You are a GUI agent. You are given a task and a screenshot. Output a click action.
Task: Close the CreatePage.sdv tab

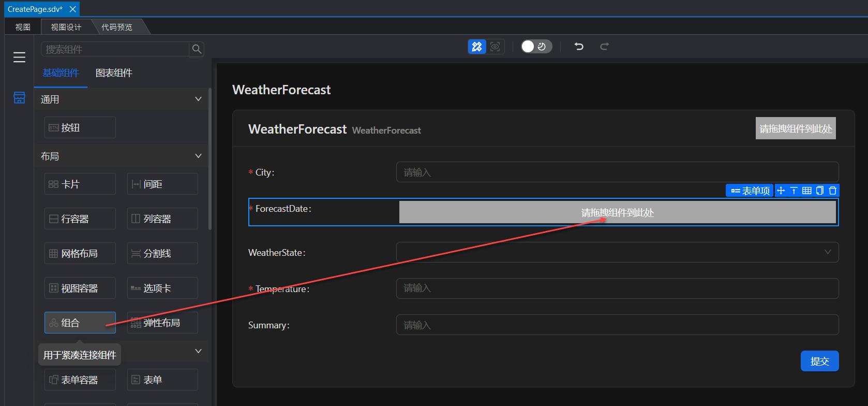(73, 9)
